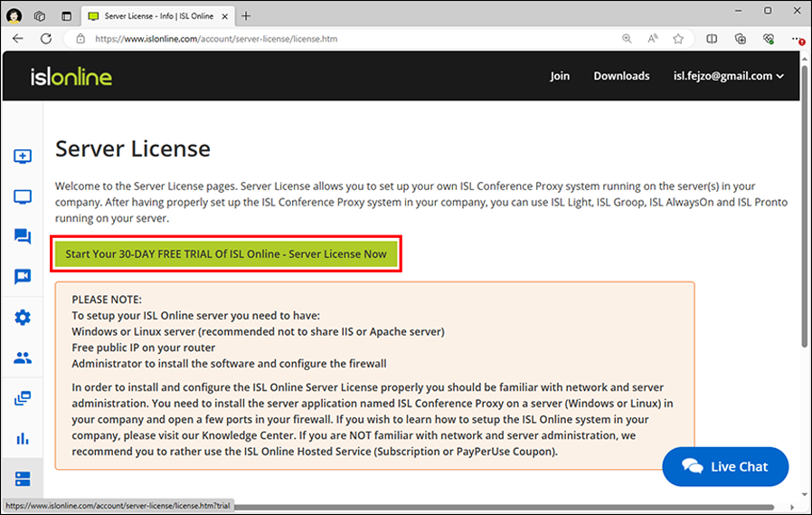The width and height of the screenshot is (812, 515).
Task: Open the chat bubbles icon in sidebar
Action: (23, 236)
